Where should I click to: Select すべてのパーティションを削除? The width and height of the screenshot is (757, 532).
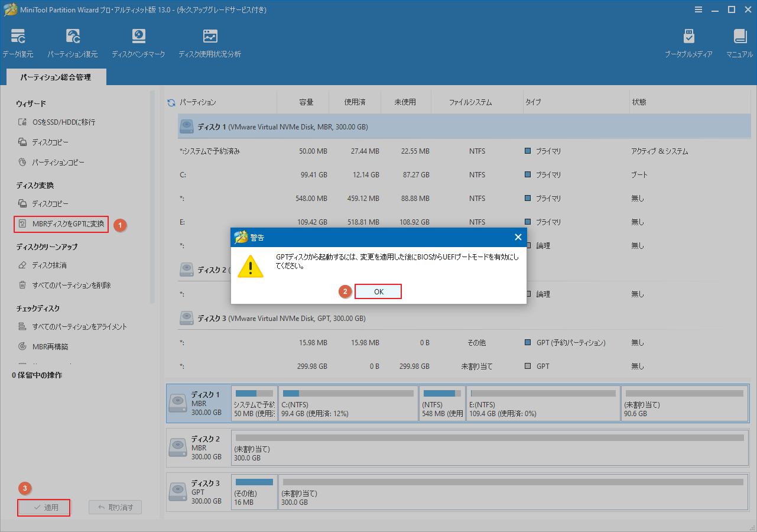click(x=64, y=285)
